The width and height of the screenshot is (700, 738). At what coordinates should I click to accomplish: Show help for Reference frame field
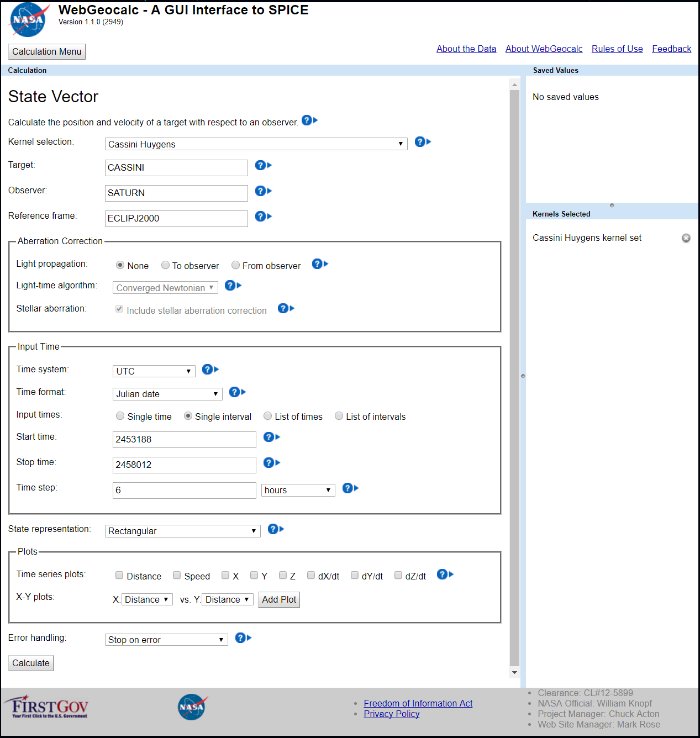click(x=264, y=216)
